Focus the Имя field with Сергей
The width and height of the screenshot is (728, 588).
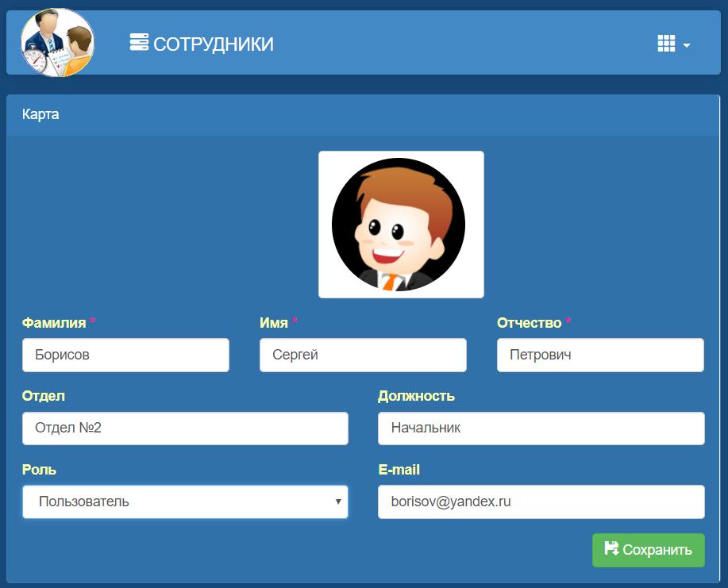[363, 355]
